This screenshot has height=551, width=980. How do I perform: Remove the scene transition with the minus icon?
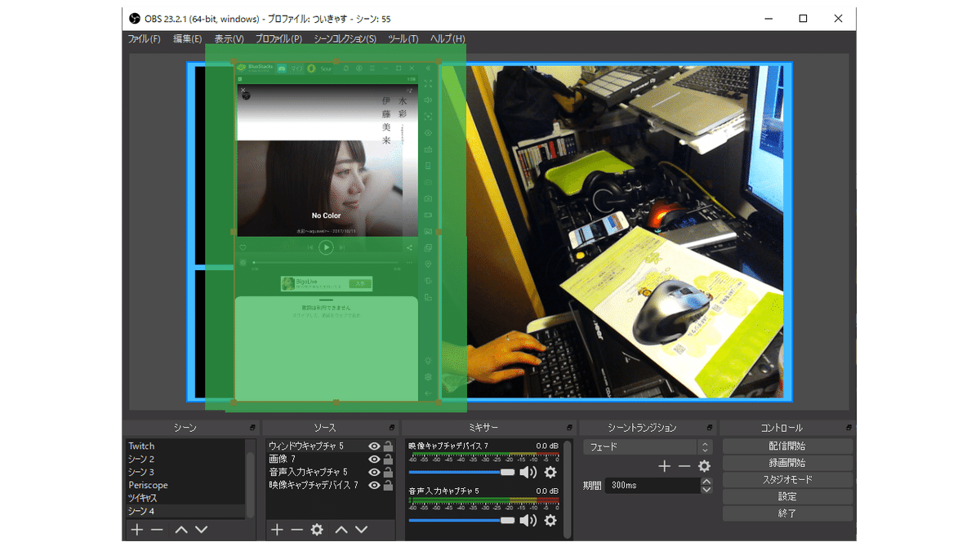pyautogui.click(x=684, y=466)
